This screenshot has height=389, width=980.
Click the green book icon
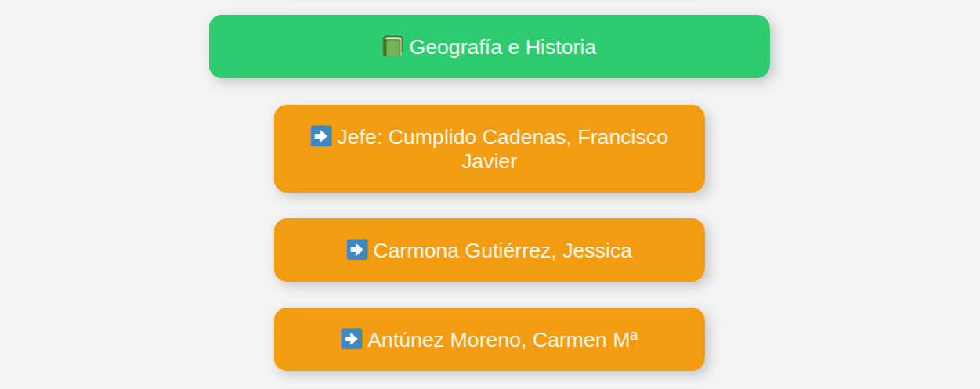(x=392, y=46)
